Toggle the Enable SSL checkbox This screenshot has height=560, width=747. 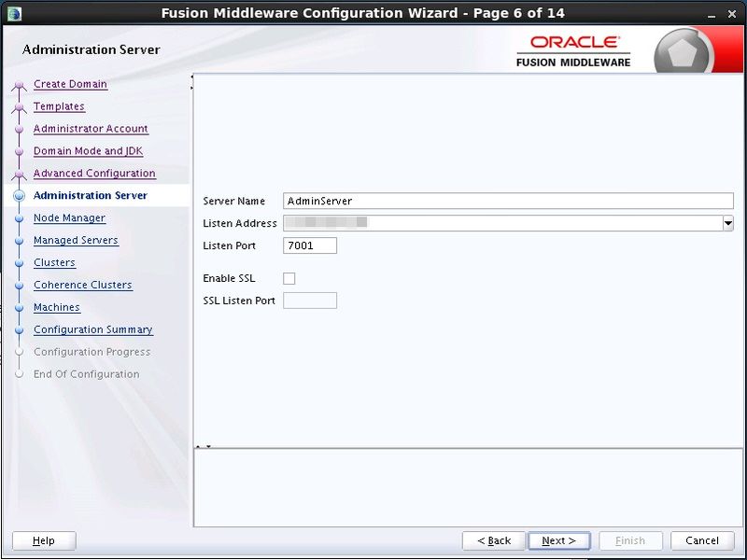coord(289,278)
